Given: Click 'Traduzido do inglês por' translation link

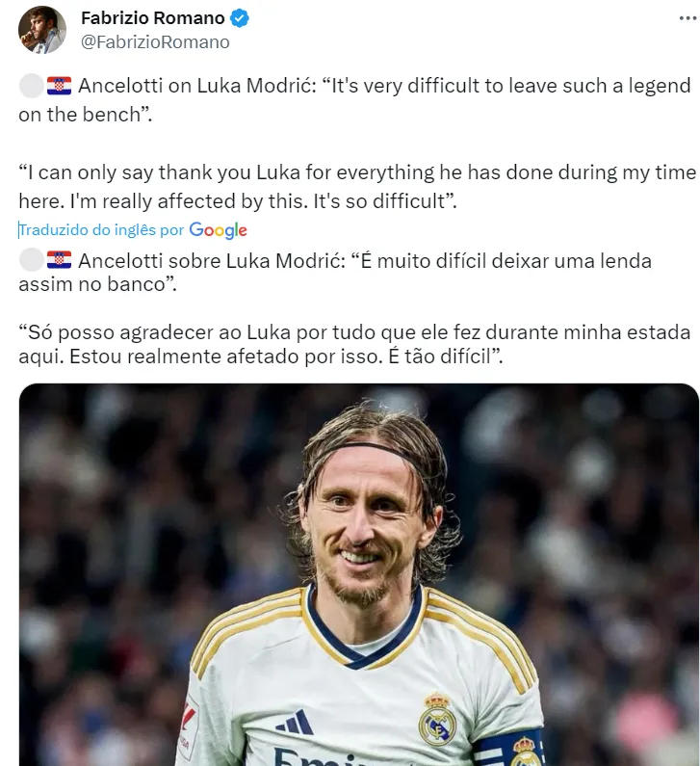Looking at the screenshot, I should [x=101, y=229].
